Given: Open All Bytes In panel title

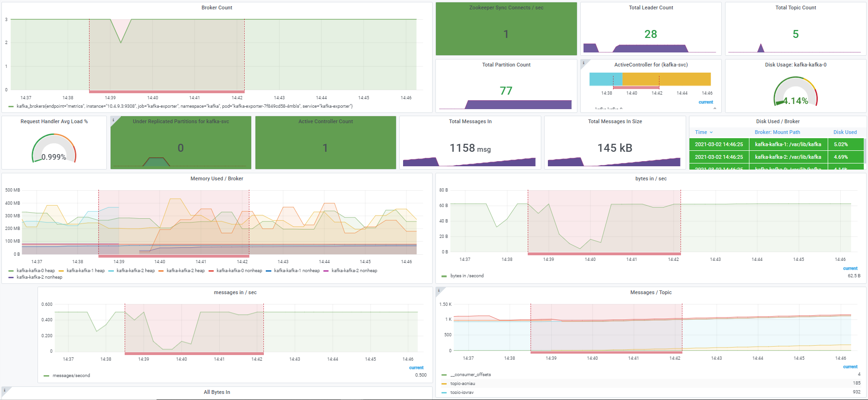Looking at the screenshot, I should (x=217, y=392).
